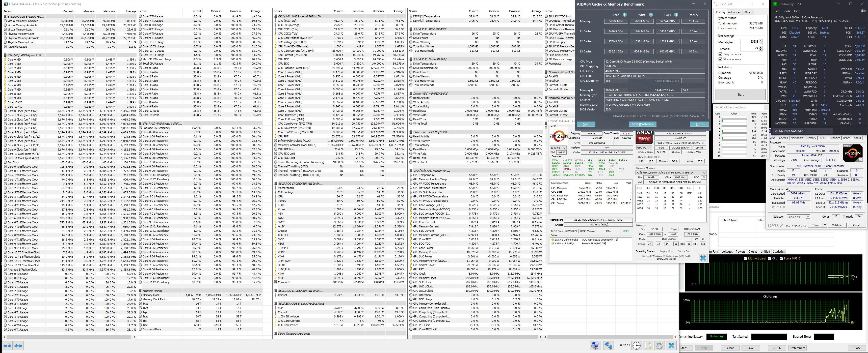
Task: Click the blue X close sensors icon
Action: 671,346
